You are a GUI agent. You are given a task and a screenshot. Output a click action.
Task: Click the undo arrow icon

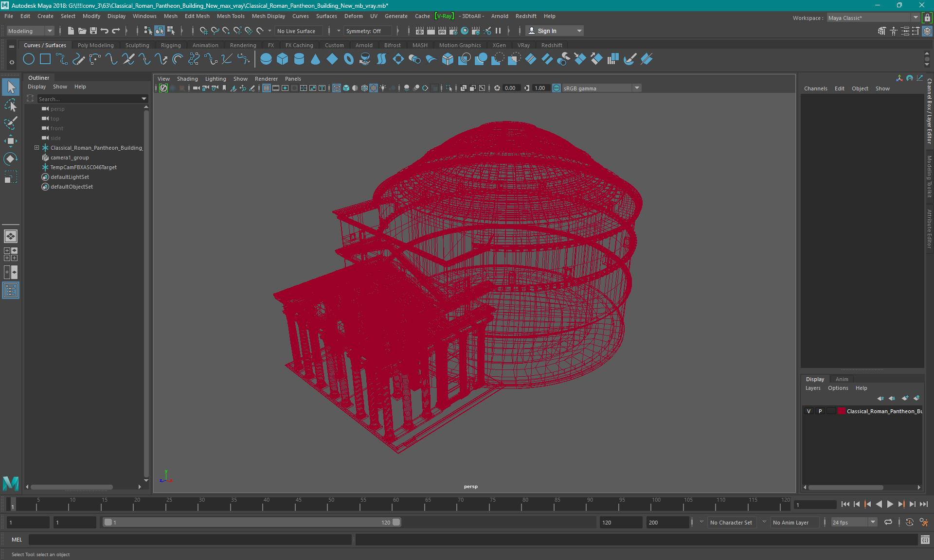(104, 31)
